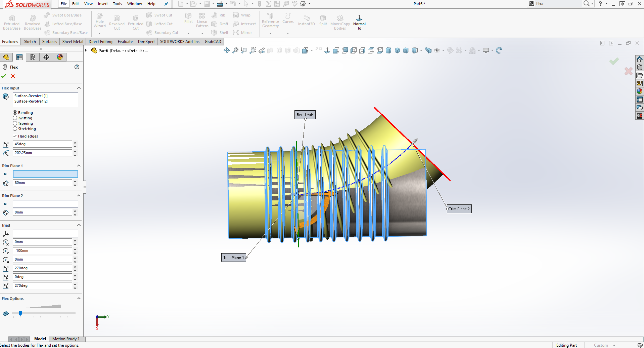Click Rotate view icon in heads-up toolbar

[499, 50]
